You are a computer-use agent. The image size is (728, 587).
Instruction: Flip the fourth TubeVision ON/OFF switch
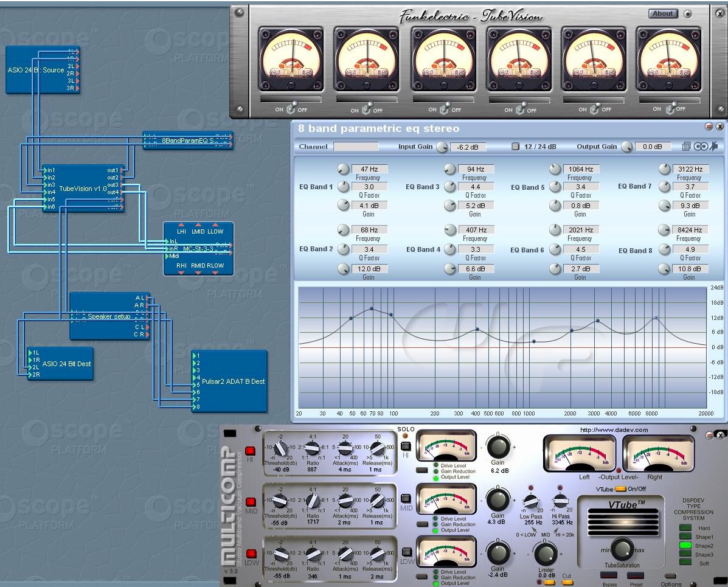point(520,109)
